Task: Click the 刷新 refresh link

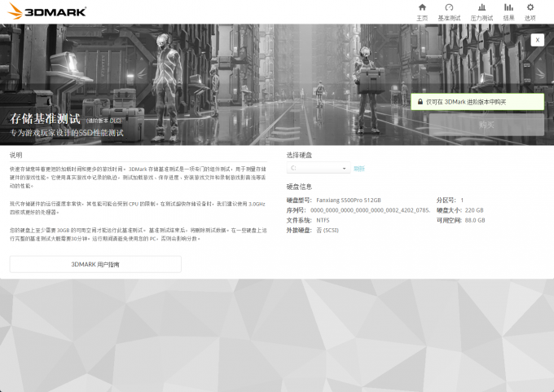Action: [359, 169]
